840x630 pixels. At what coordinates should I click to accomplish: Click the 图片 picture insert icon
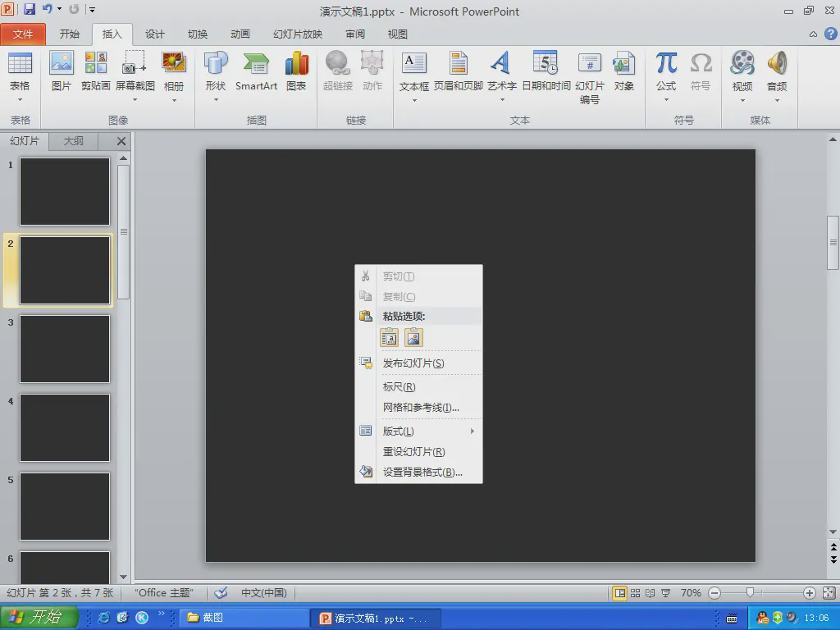[62, 71]
